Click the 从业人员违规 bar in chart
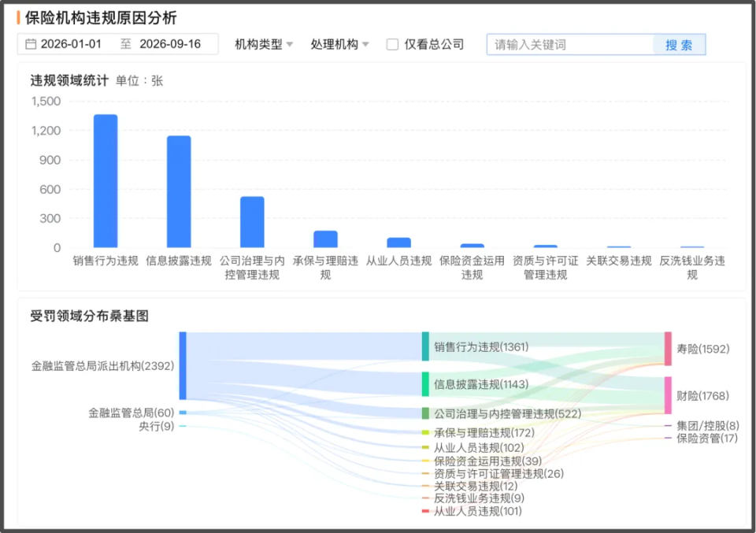Viewport: 756px width, 533px height. click(398, 243)
